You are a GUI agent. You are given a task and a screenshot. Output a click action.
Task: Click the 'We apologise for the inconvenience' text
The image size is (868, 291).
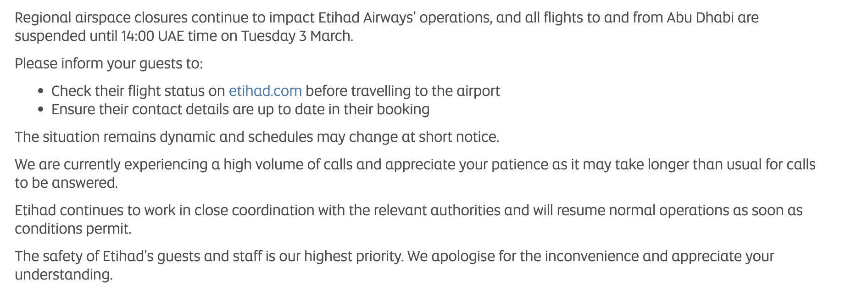[x=522, y=256]
